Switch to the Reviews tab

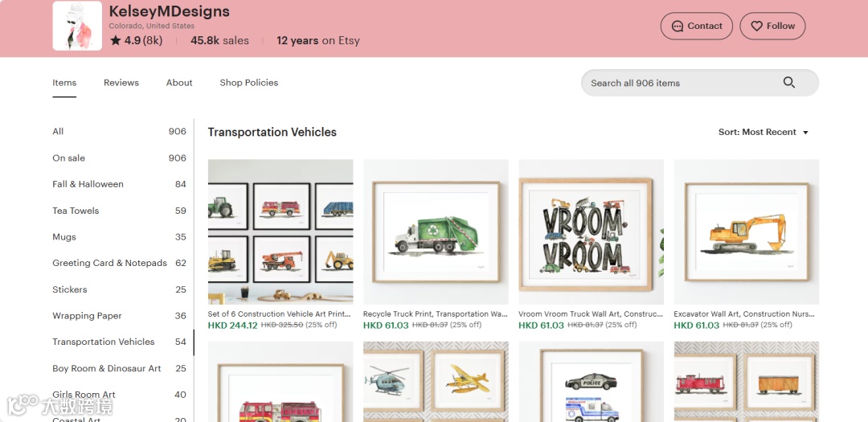click(x=121, y=83)
